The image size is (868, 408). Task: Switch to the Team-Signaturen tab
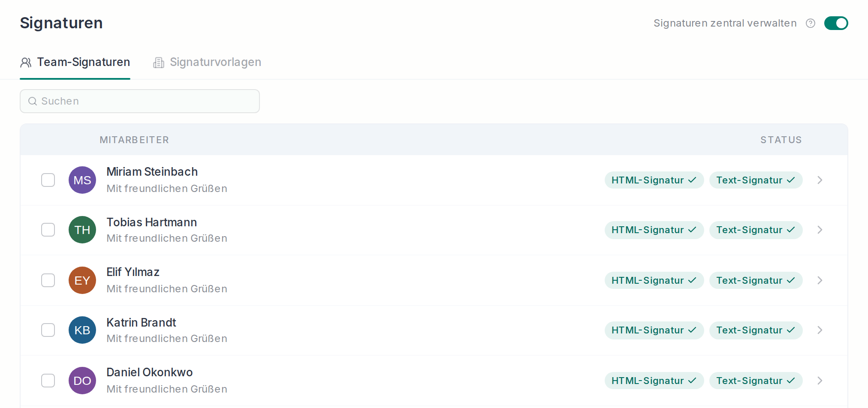(x=75, y=63)
